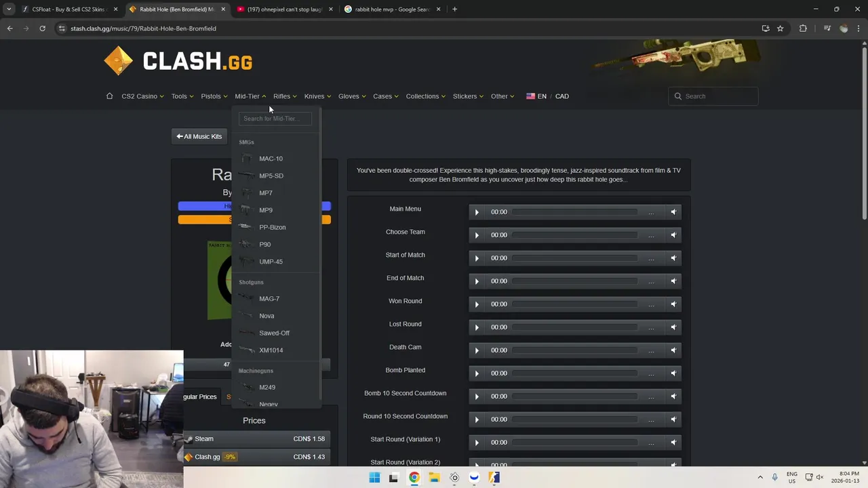
Task: Mute the Lost Round audio player
Action: pos(673,327)
